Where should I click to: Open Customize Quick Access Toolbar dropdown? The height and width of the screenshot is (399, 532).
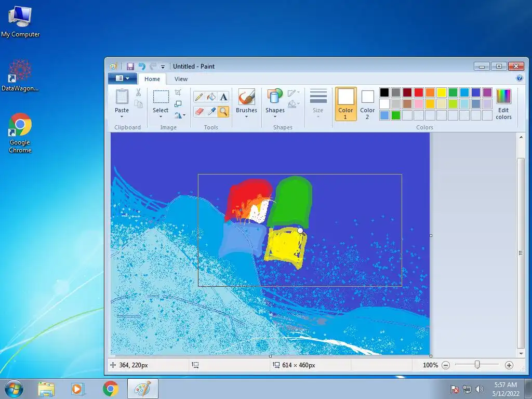pyautogui.click(x=163, y=67)
